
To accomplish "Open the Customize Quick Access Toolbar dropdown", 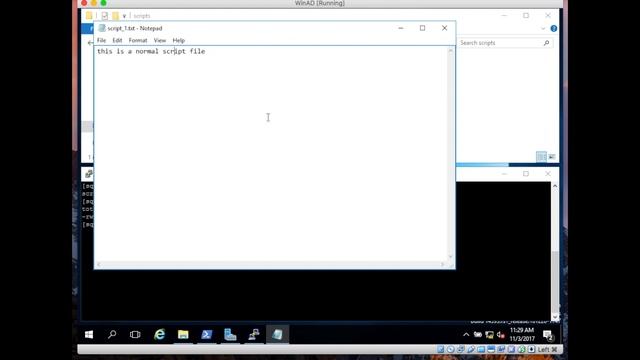I will pos(124,16).
